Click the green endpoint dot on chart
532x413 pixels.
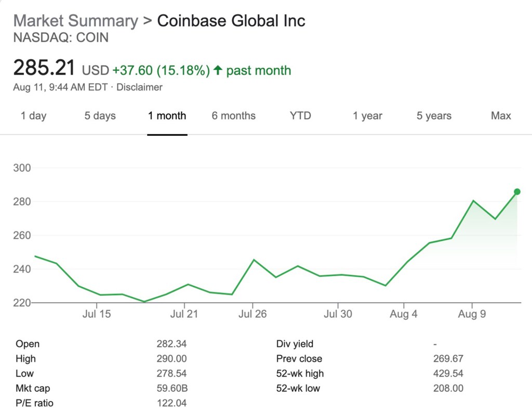pos(517,192)
